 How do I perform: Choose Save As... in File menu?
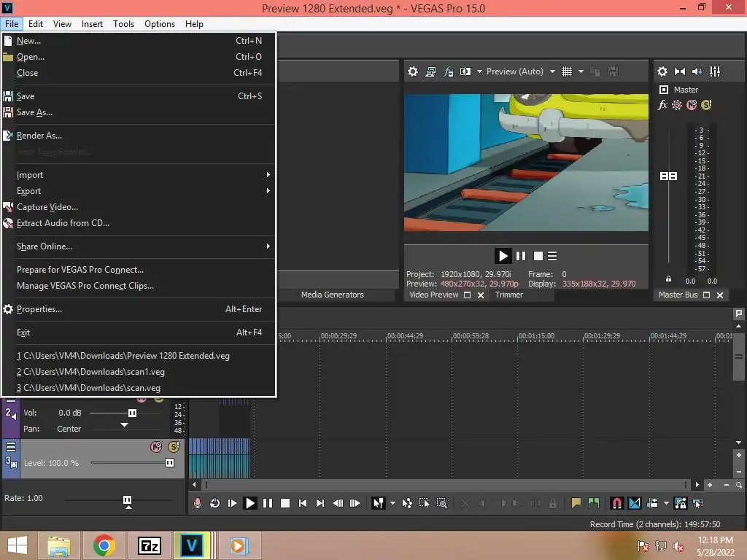[x=138, y=112]
